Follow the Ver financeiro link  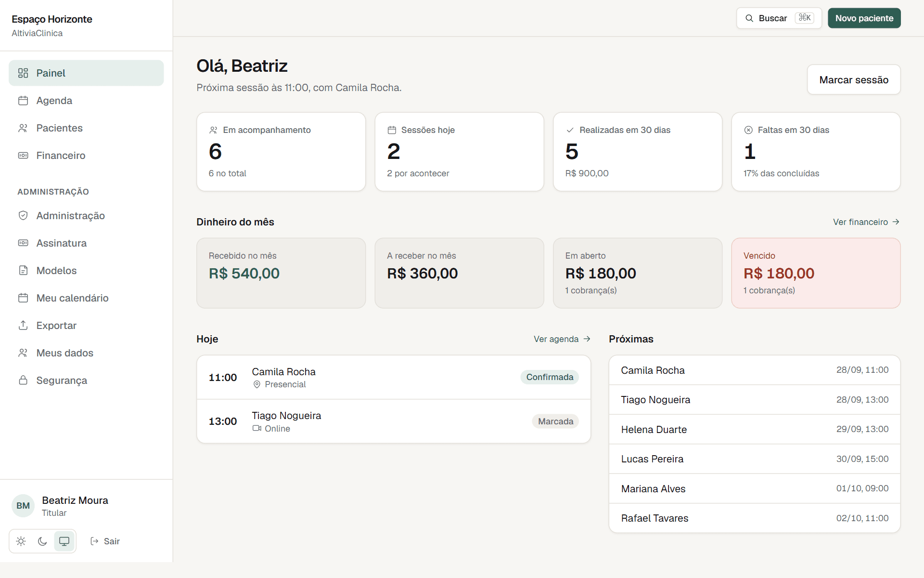pyautogui.click(x=866, y=222)
